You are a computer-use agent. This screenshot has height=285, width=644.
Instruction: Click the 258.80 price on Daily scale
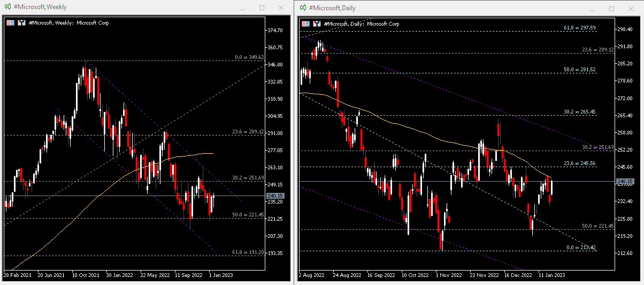point(624,133)
